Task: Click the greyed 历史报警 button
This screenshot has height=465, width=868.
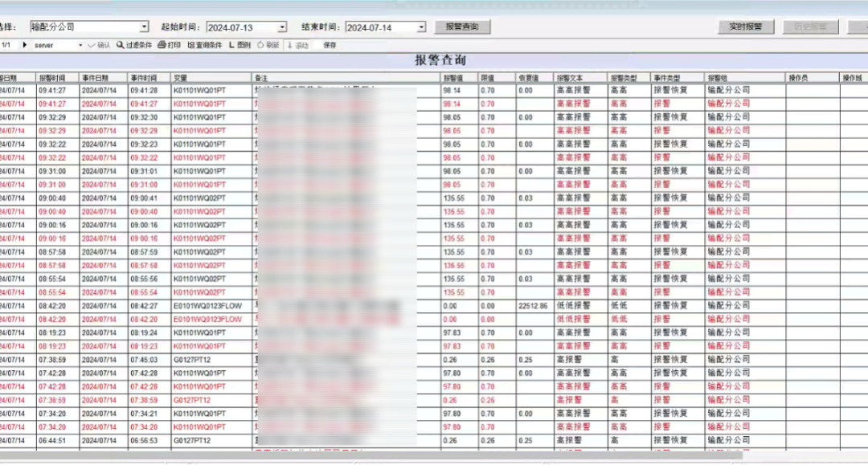Action: pos(810,27)
